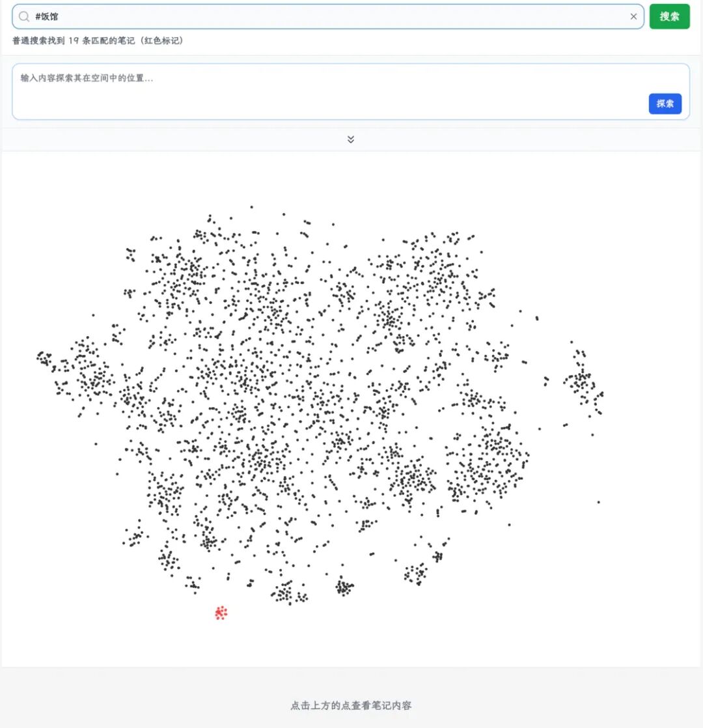
Task: Click the 点击上方的点查看笔记内容 hint text
Action: pyautogui.click(x=351, y=705)
